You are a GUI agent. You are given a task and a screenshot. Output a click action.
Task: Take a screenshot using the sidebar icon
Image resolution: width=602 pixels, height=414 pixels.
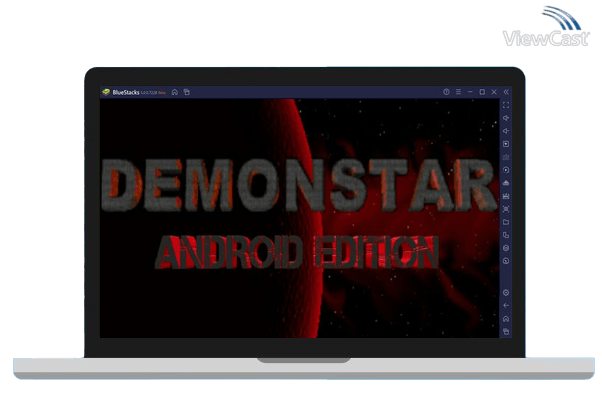[506, 209]
